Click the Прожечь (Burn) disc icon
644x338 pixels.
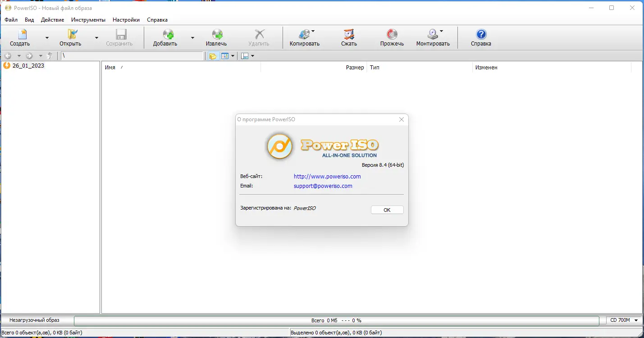392,34
